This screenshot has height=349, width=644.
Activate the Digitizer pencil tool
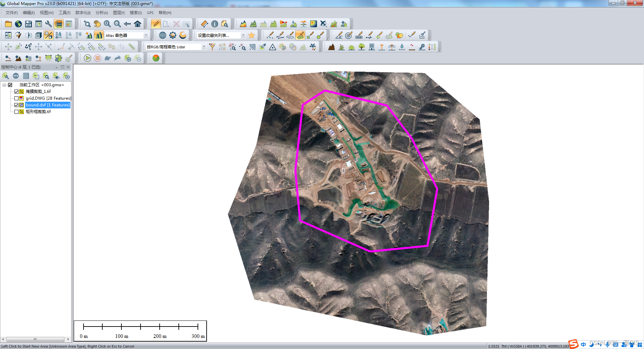(156, 24)
